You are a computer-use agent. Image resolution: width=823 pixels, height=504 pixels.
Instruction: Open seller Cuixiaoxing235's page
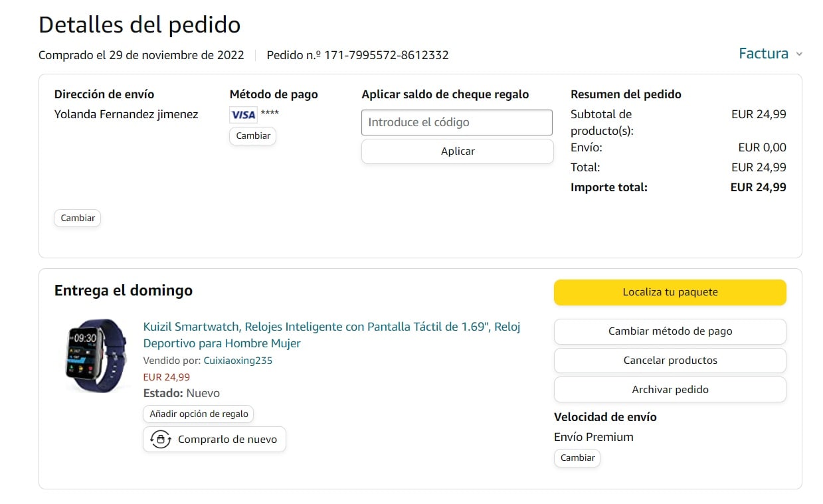(238, 361)
